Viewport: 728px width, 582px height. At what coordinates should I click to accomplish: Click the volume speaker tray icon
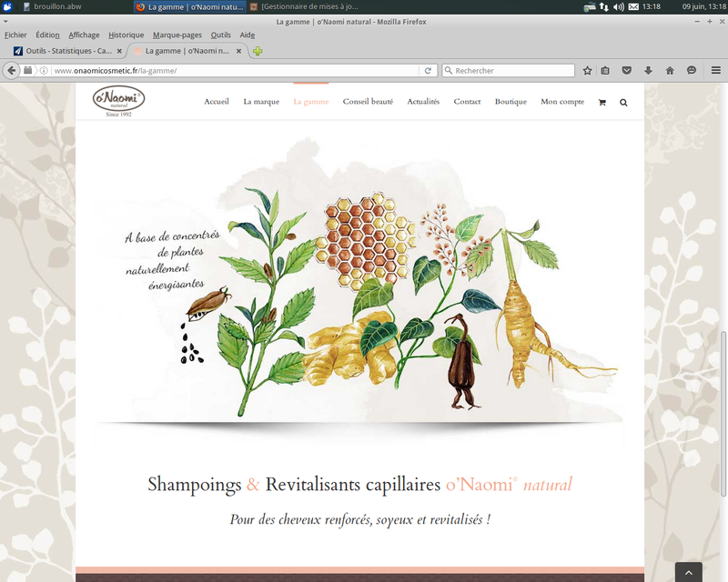tap(619, 6)
